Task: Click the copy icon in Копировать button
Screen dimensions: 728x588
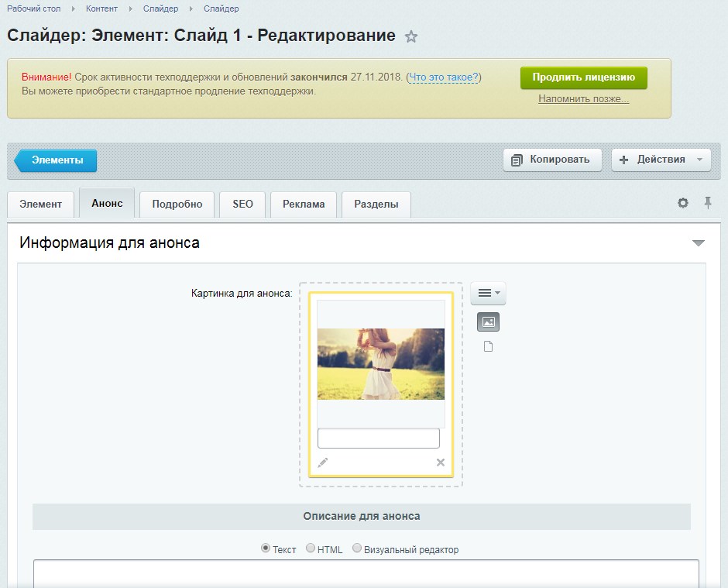Action: coord(517,160)
